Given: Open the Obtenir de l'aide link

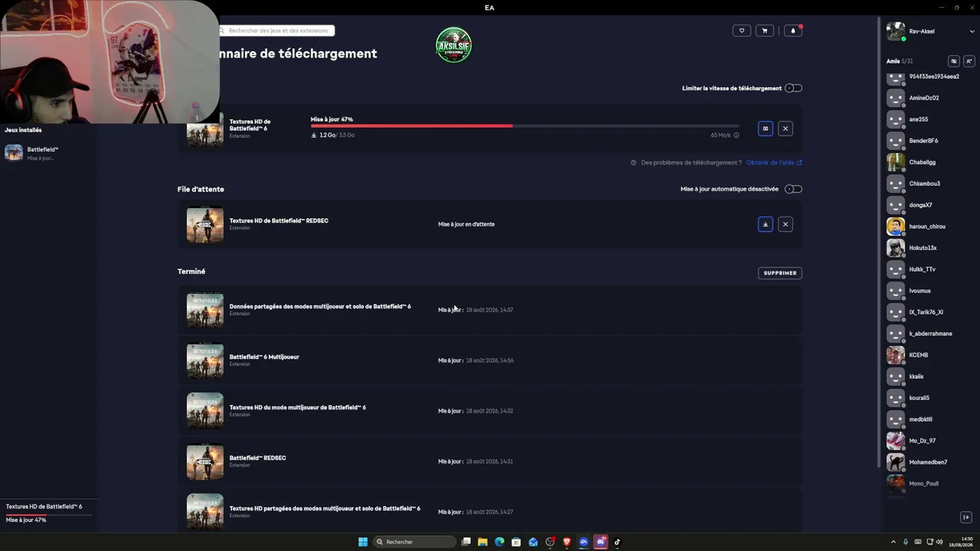Looking at the screenshot, I should 774,162.
